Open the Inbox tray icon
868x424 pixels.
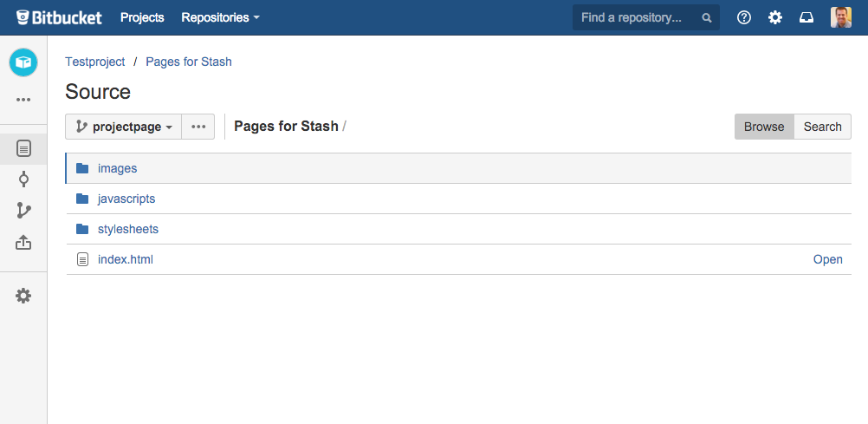point(806,17)
